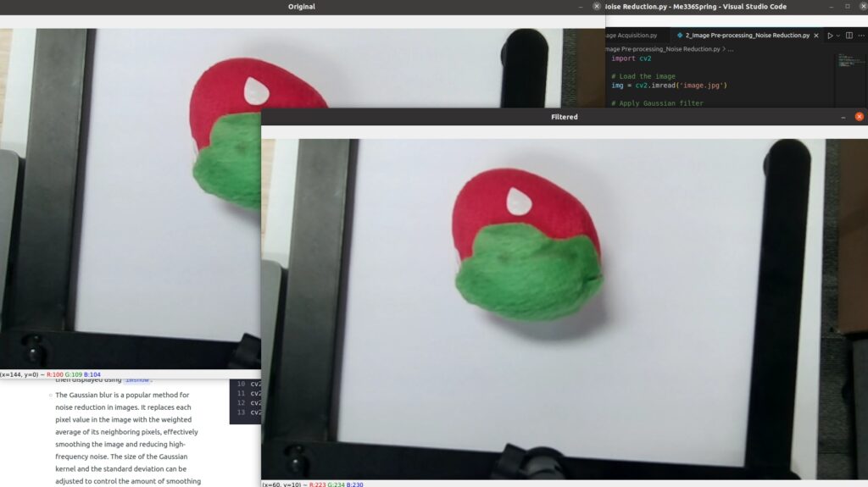Click line number 13 in the code block

click(241, 412)
